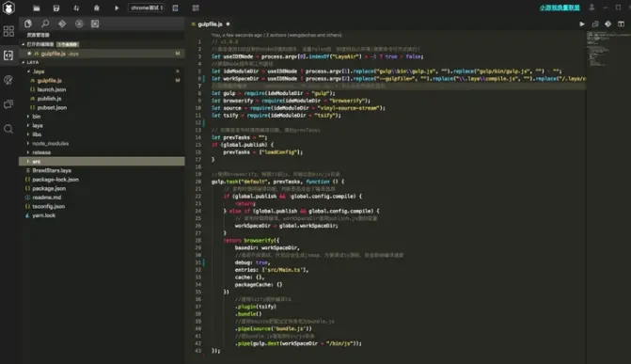Collapse the .laya folder

point(39,71)
